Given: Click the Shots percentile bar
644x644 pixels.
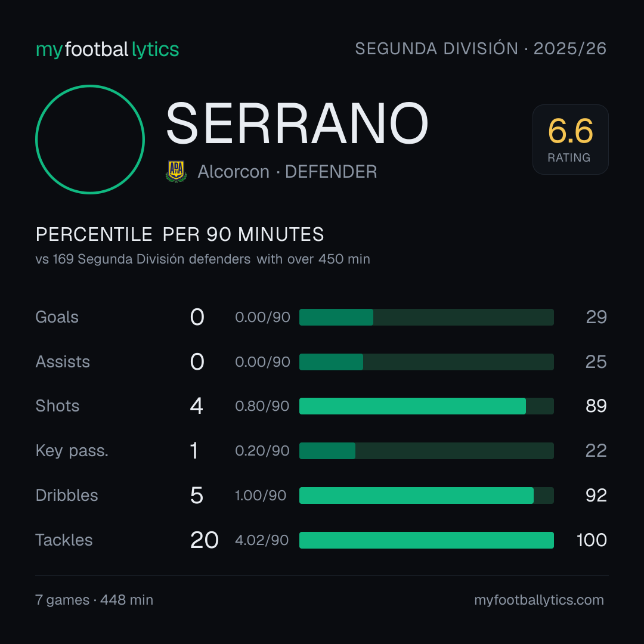Looking at the screenshot, I should point(426,406).
